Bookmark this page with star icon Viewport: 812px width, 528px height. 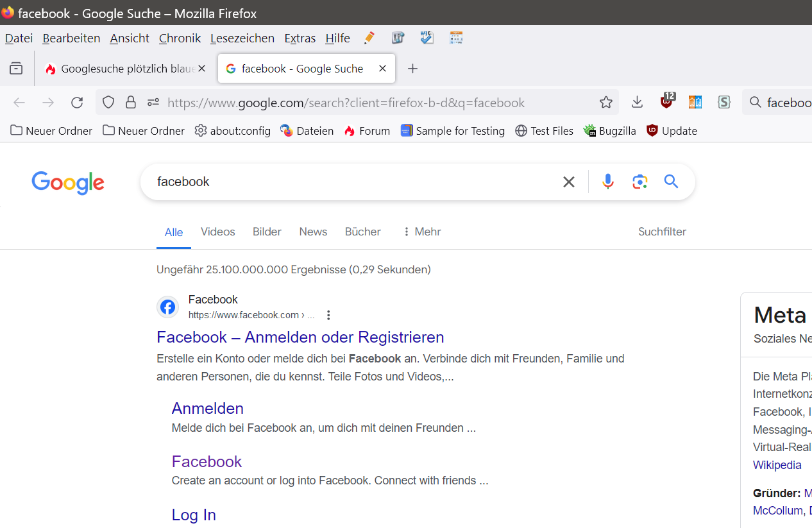[606, 103]
